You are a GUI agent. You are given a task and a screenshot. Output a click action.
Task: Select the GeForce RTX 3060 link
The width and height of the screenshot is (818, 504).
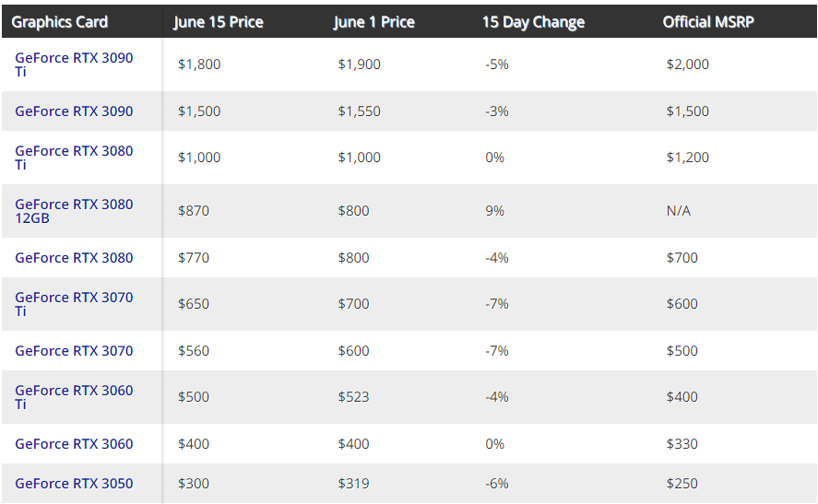pyautogui.click(x=74, y=443)
